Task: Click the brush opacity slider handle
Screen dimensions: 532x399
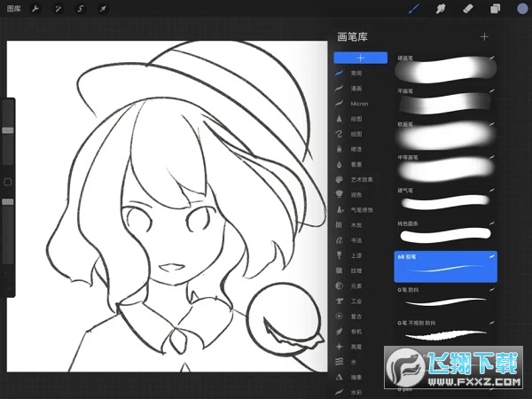Action: [x=8, y=202]
